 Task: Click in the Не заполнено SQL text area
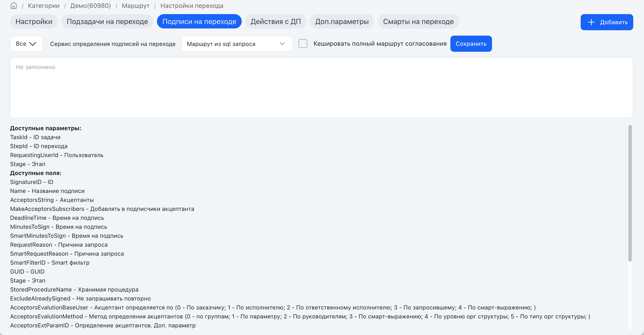[321, 88]
